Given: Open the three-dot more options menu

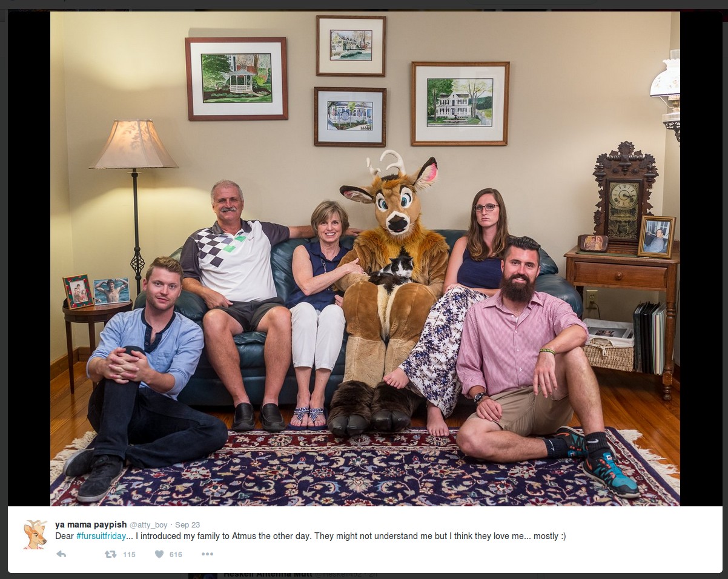Looking at the screenshot, I should coord(207,554).
